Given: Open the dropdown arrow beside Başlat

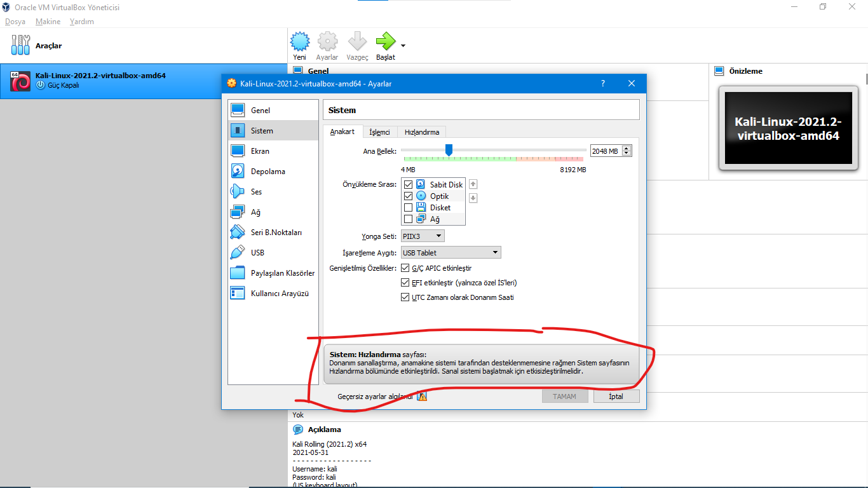Looking at the screenshot, I should pyautogui.click(x=403, y=46).
